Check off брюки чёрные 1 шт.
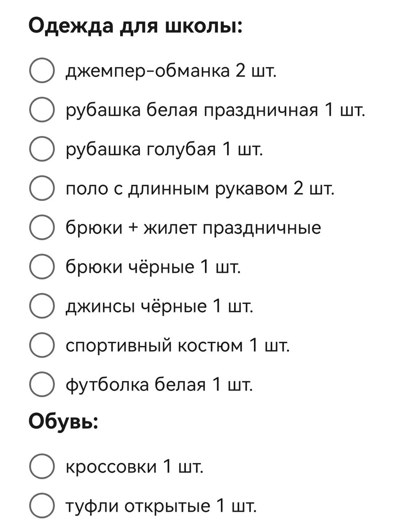420x530 pixels. 42,267
